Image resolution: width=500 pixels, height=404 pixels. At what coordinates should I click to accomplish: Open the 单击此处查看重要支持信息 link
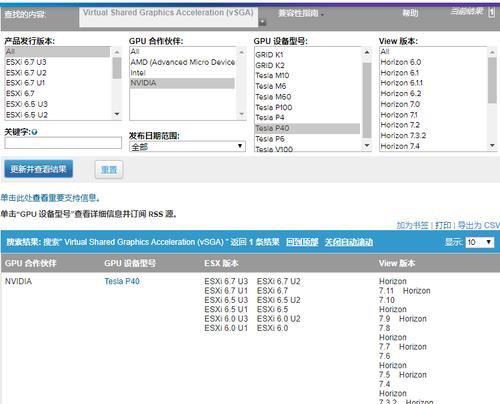click(x=50, y=198)
